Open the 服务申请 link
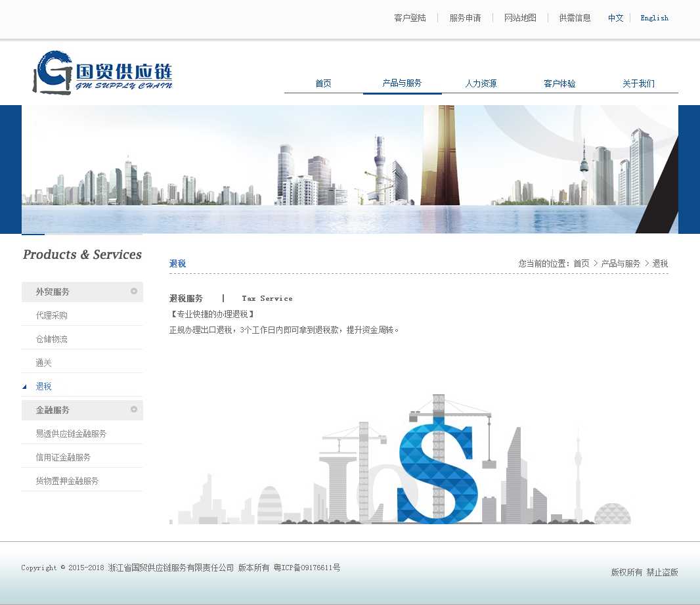This screenshot has width=700, height=605. (465, 18)
